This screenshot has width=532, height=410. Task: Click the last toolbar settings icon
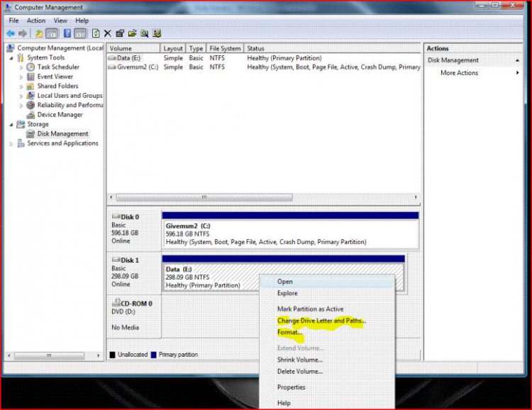[157, 33]
